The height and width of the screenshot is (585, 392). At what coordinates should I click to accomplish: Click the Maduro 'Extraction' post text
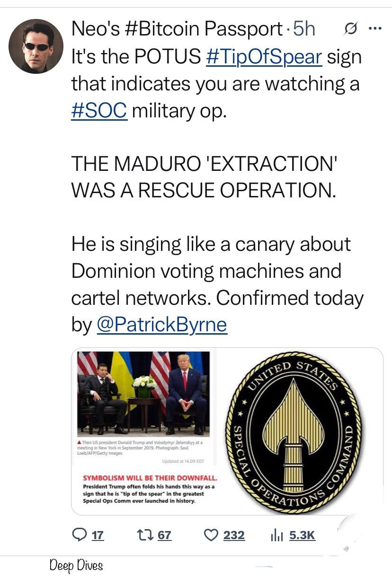pyautogui.click(x=205, y=177)
